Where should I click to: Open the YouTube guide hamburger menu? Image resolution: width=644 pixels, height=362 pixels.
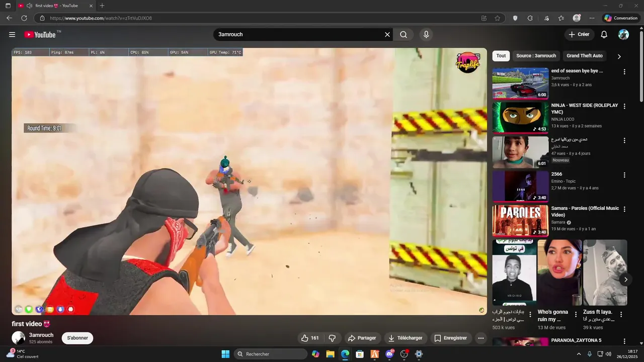[12, 35]
